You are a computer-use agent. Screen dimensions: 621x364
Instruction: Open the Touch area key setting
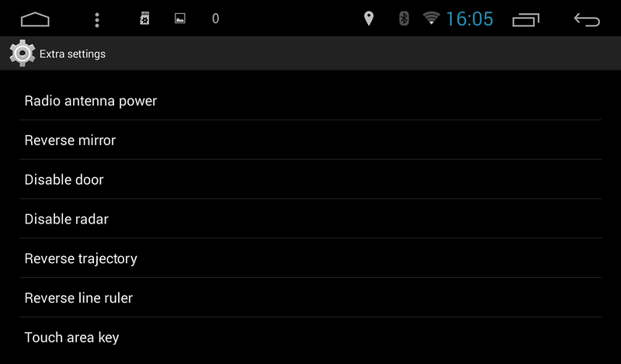click(310, 337)
